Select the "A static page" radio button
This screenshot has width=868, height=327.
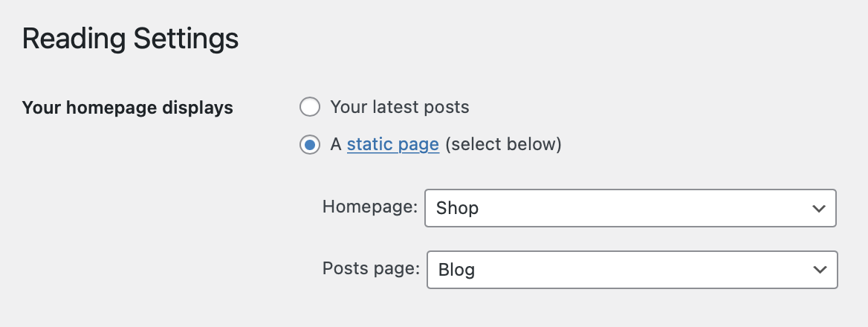click(309, 144)
